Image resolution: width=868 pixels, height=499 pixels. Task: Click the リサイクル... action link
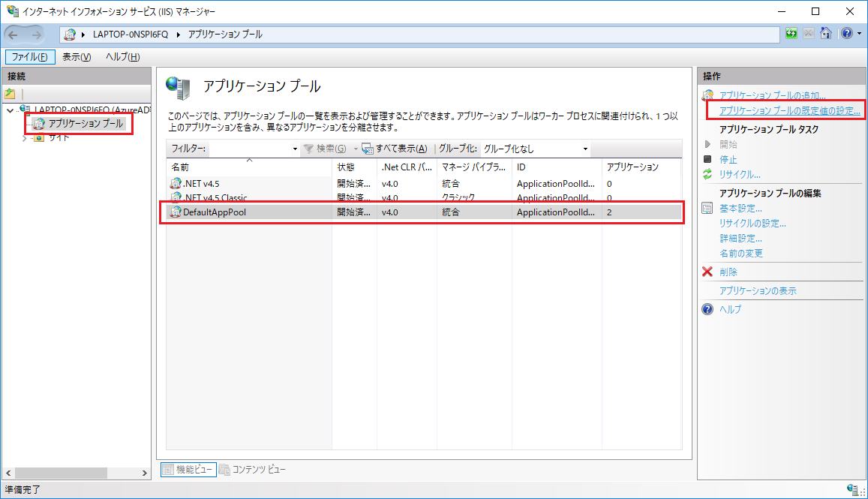(x=740, y=174)
